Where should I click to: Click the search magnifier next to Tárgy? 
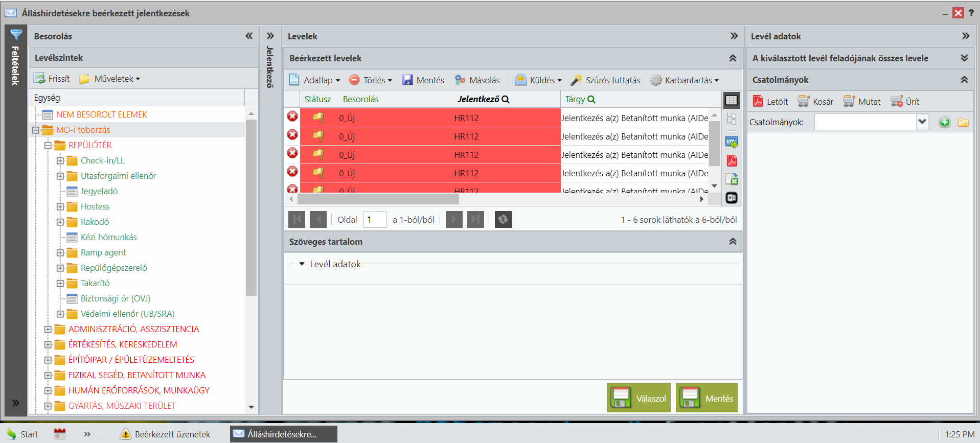[591, 99]
